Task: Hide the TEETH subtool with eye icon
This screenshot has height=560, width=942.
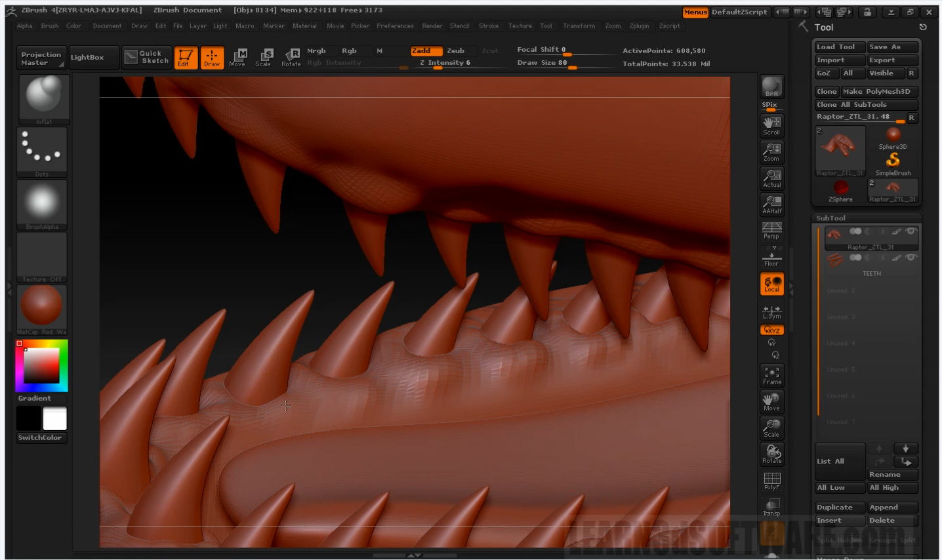Action: pos(911,257)
